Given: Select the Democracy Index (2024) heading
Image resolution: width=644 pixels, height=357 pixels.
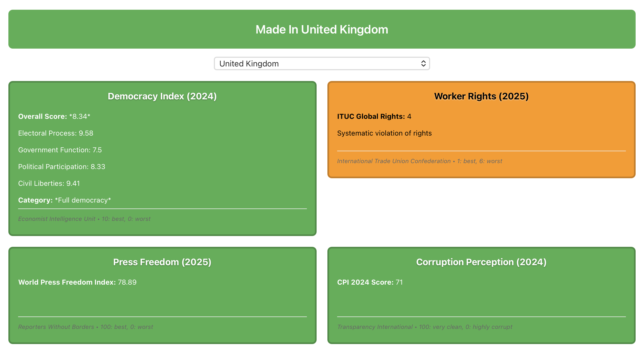Looking at the screenshot, I should (x=162, y=96).
